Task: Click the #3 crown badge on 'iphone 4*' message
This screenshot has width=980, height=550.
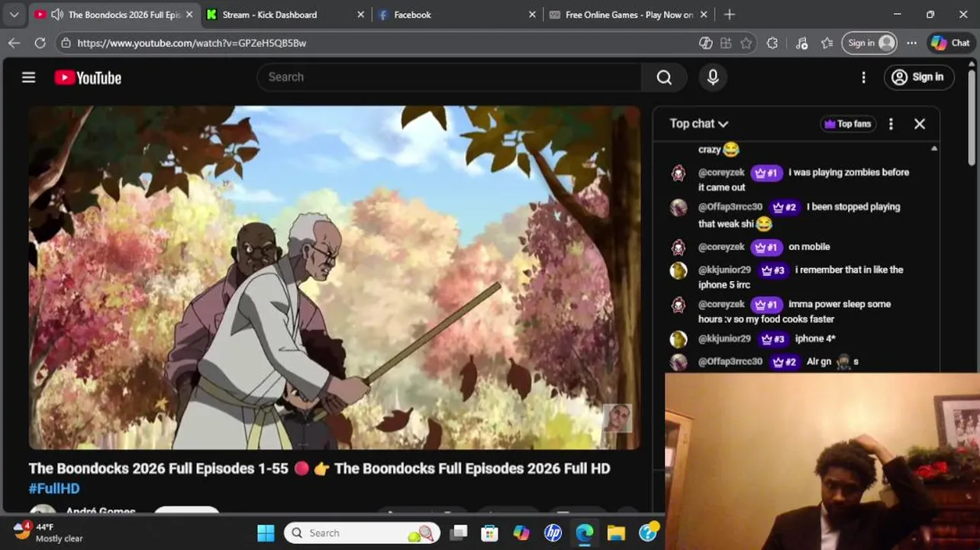Action: click(772, 339)
